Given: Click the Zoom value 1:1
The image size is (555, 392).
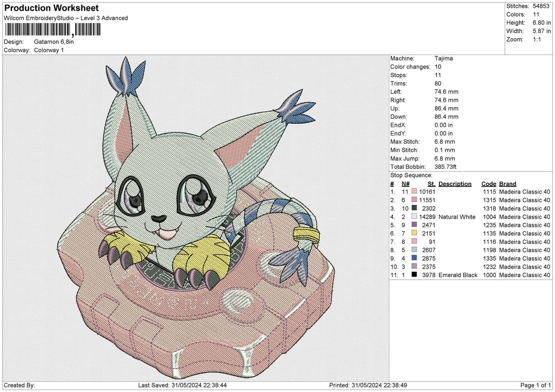Looking at the screenshot, I should click(537, 39).
